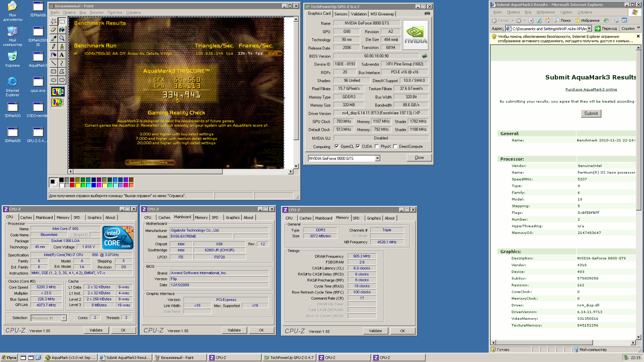The height and width of the screenshot is (362, 644).
Task: Switch to AquaMark taskbar button
Action: tap(70, 358)
